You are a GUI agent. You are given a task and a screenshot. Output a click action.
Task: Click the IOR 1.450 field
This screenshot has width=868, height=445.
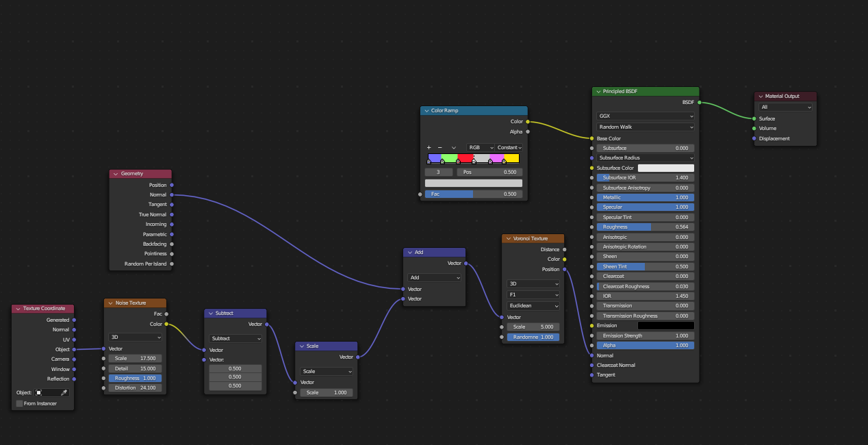click(x=646, y=296)
